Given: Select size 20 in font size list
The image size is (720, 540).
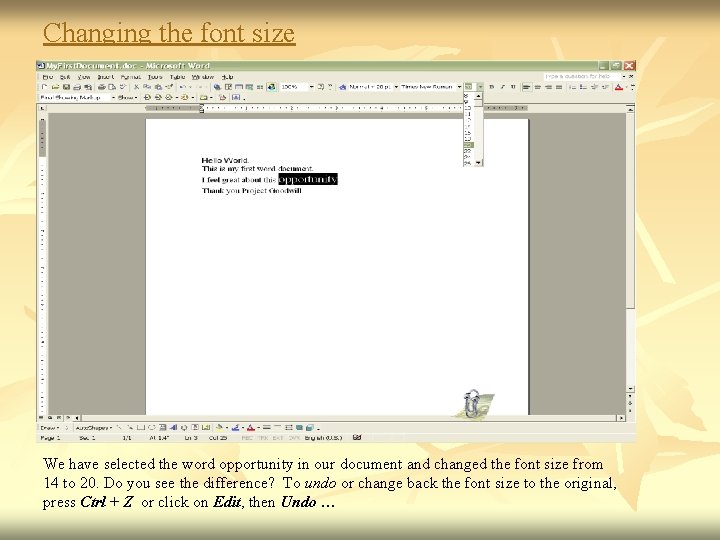Looking at the screenshot, I should [x=468, y=145].
